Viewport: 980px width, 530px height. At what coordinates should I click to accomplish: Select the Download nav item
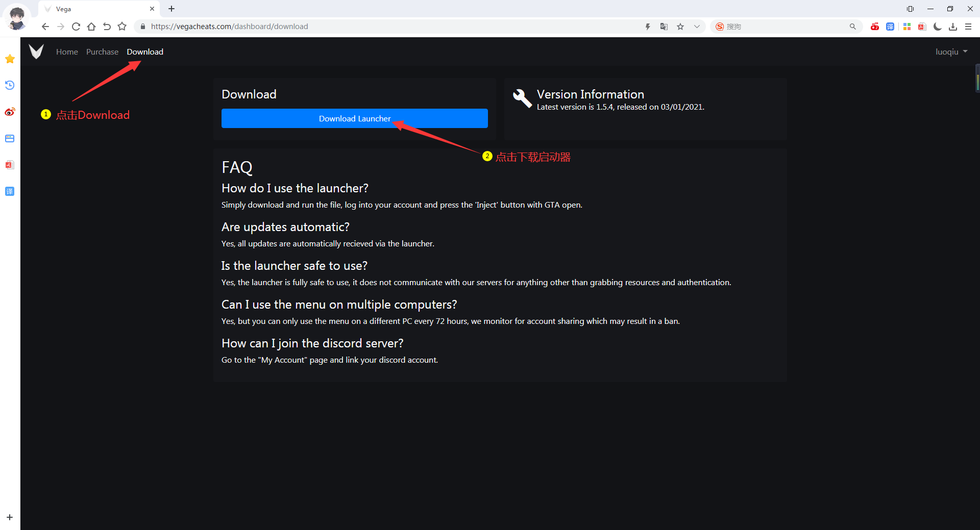click(145, 52)
